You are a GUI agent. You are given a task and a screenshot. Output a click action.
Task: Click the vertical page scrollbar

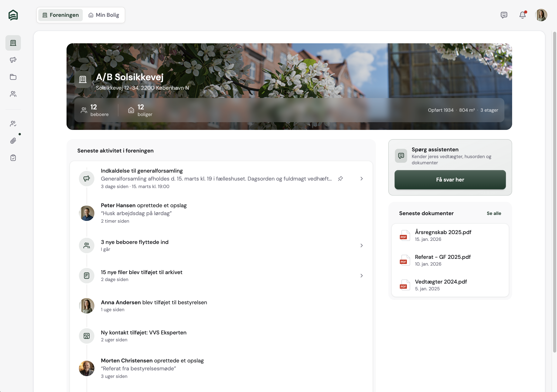pos(554,192)
